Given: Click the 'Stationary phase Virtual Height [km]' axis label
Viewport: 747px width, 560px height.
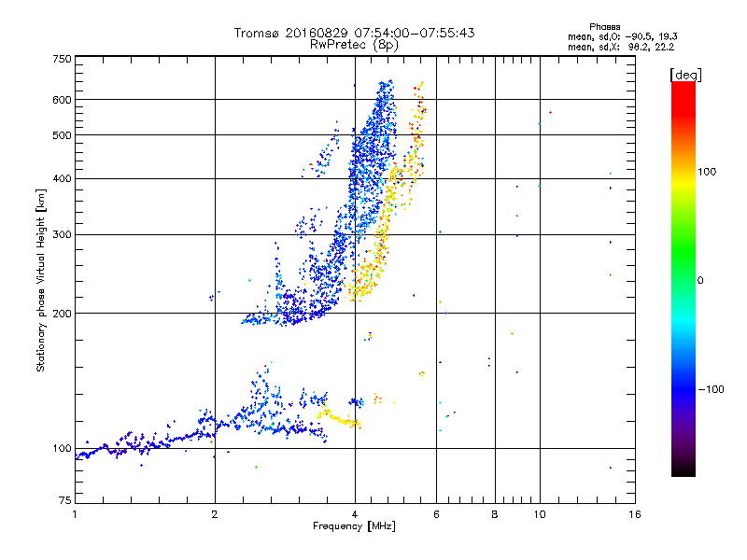Looking at the screenshot, I should (40, 280).
